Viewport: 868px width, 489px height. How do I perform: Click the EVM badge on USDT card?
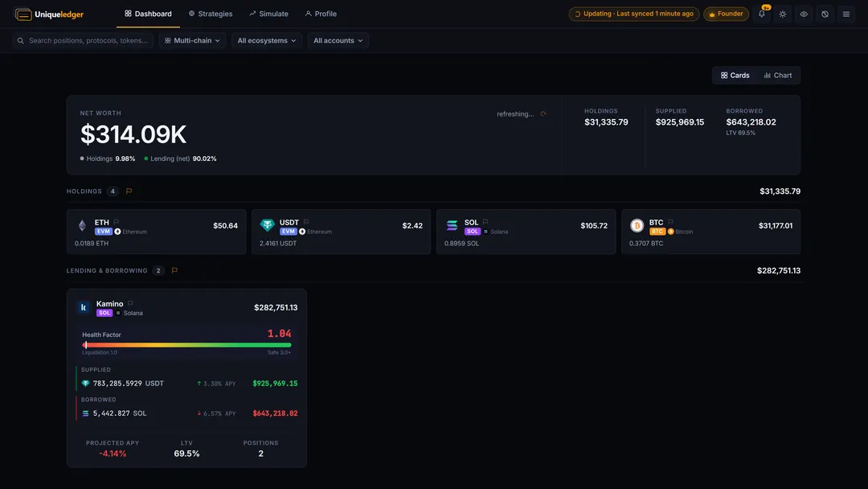click(289, 232)
